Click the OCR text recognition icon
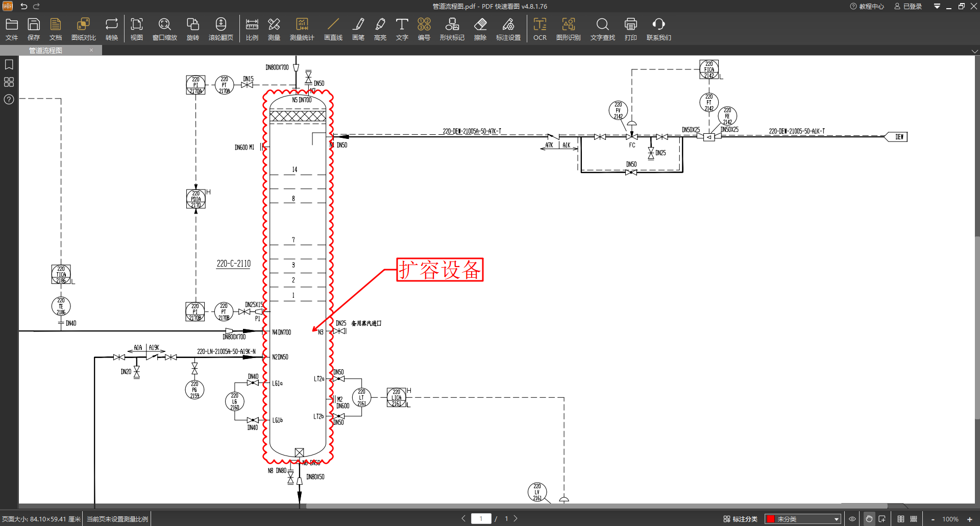Screen dimensions: 980x526 pos(540,29)
